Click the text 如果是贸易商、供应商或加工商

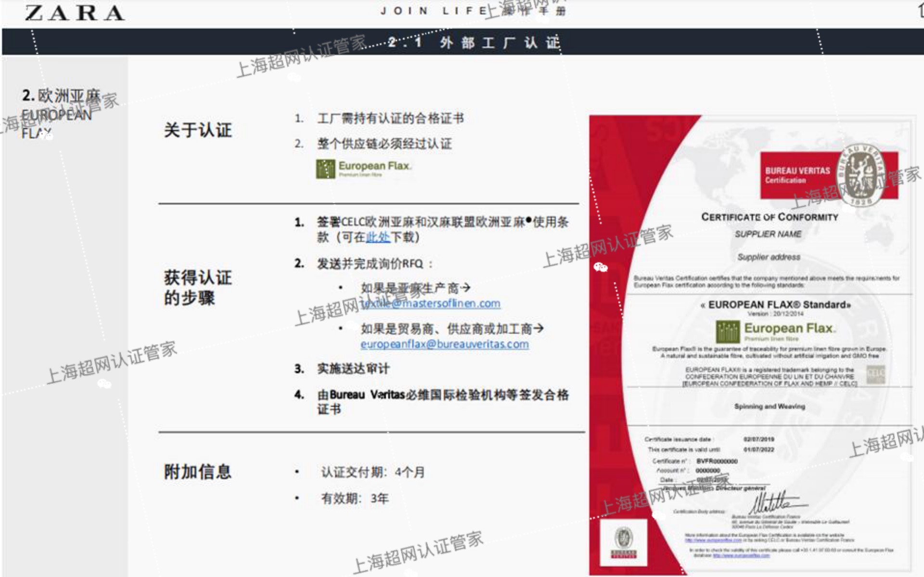point(452,329)
